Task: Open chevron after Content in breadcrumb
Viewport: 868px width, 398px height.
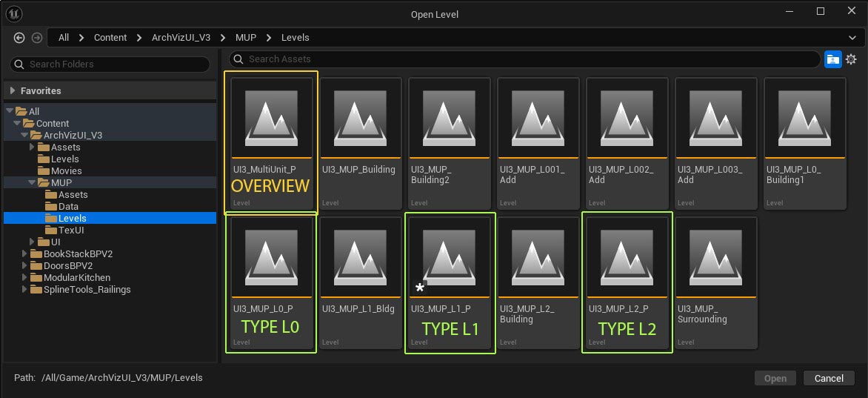Action: coord(139,38)
